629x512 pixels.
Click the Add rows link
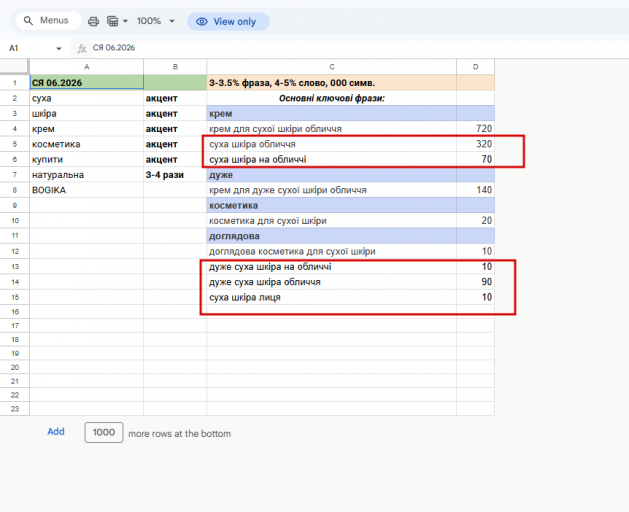[56, 432]
